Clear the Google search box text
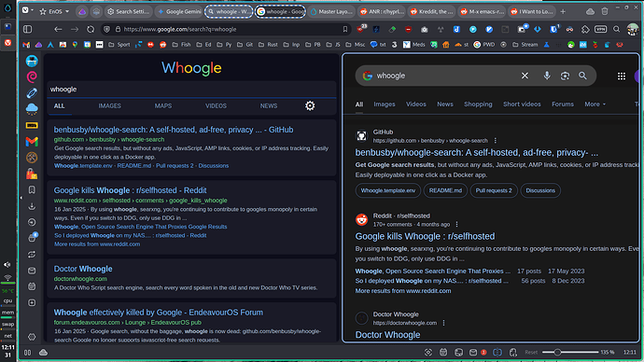 point(525,76)
